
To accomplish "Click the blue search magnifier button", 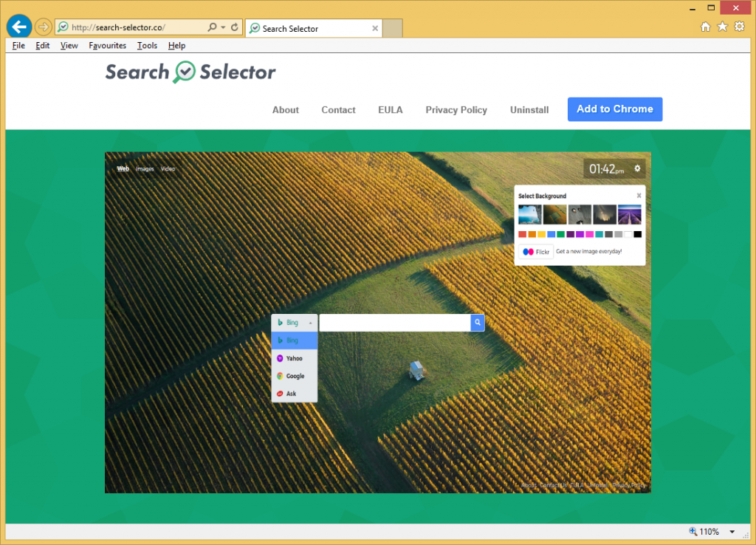I will pyautogui.click(x=478, y=323).
